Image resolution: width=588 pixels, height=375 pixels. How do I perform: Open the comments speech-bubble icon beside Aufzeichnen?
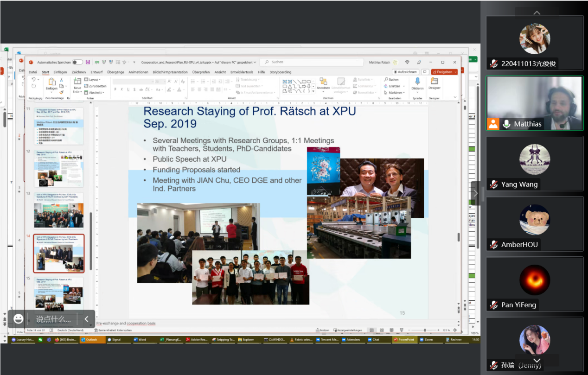[425, 72]
